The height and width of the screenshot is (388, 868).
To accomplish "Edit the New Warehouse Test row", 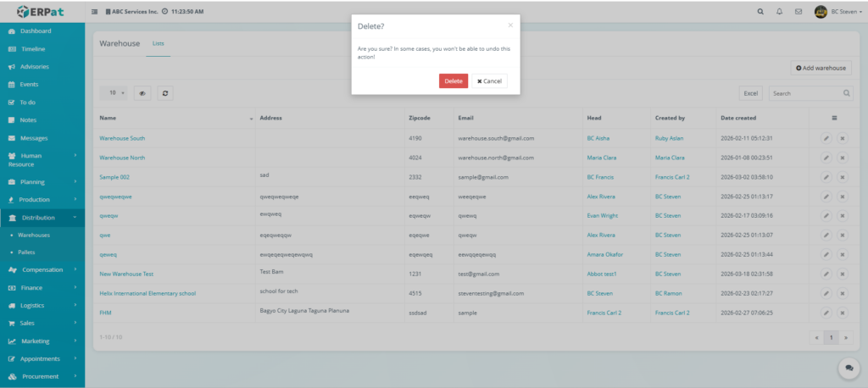I will [x=826, y=274].
